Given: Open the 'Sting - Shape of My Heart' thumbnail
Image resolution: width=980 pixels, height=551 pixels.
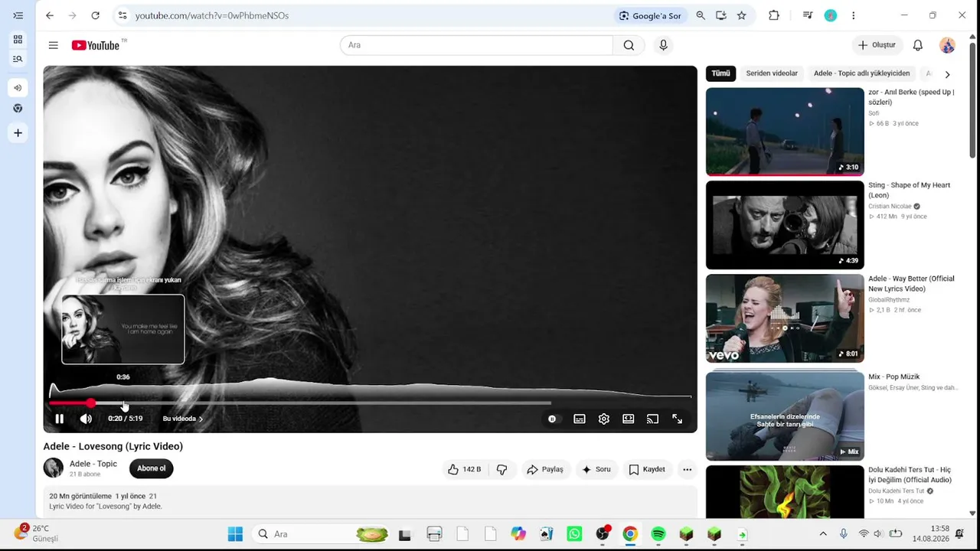Looking at the screenshot, I should point(785,225).
